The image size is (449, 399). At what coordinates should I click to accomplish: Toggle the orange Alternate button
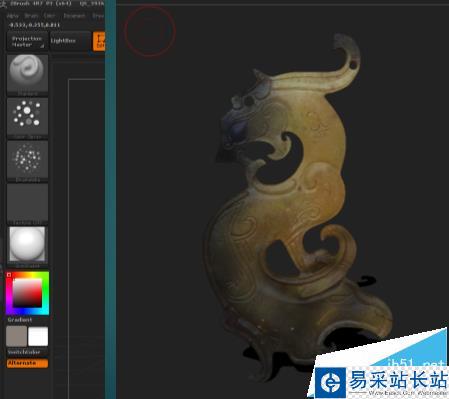click(x=27, y=363)
